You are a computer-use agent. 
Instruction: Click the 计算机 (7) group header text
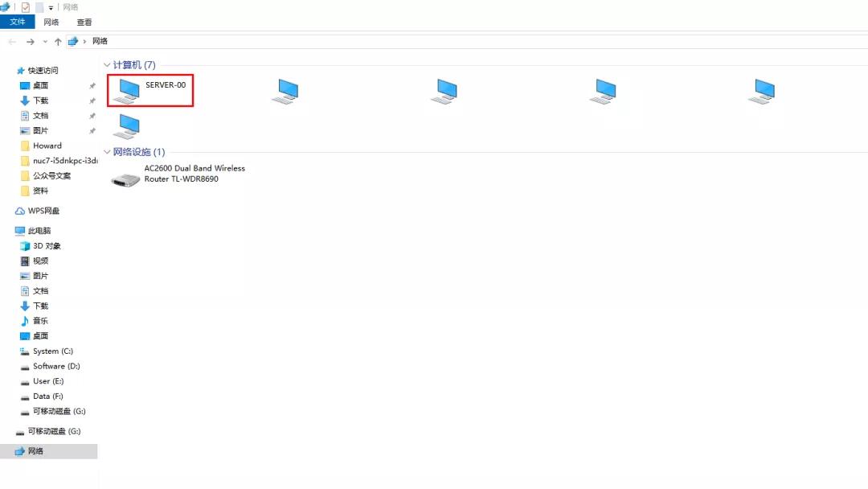(134, 65)
